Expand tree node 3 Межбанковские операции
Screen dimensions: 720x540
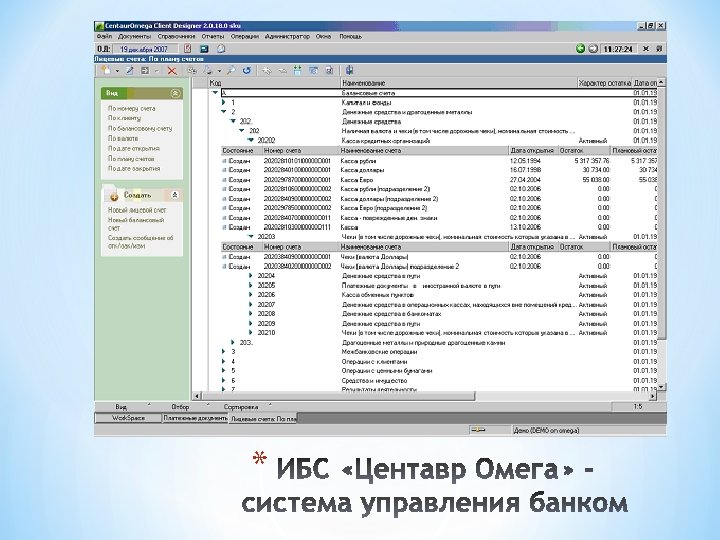pyautogui.click(x=224, y=351)
